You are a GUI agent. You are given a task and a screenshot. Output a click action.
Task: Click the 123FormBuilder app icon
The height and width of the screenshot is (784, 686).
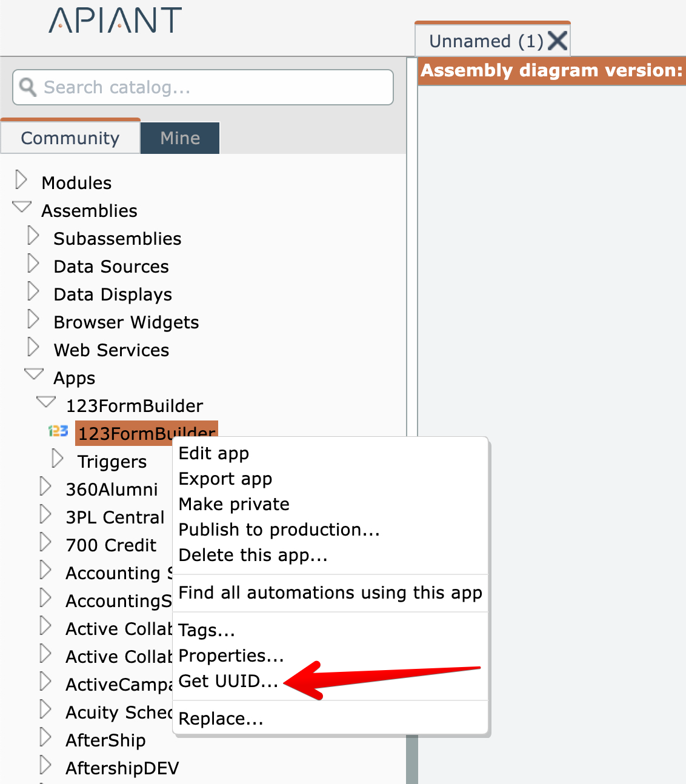(x=58, y=431)
